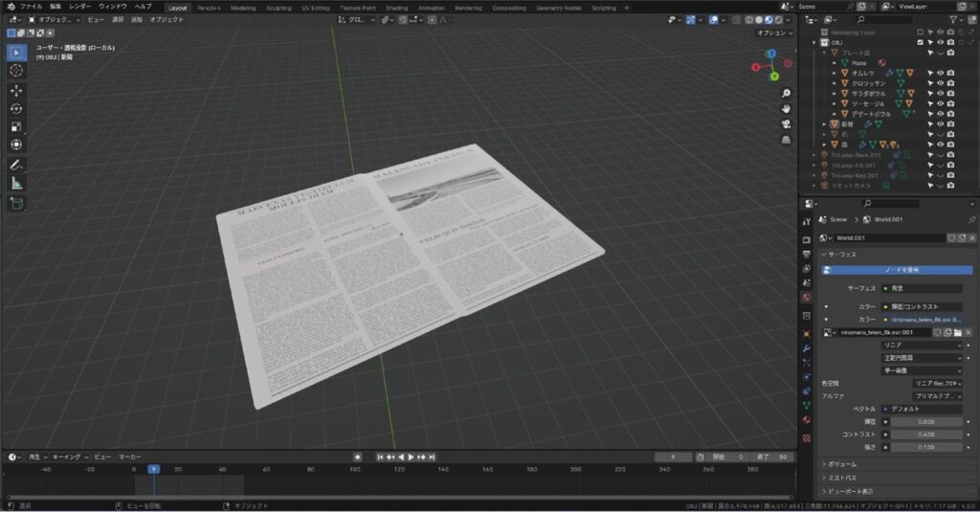Viewport: 980px width, 512px height.
Task: Activate the 3D Cursor tool
Action: [x=16, y=71]
